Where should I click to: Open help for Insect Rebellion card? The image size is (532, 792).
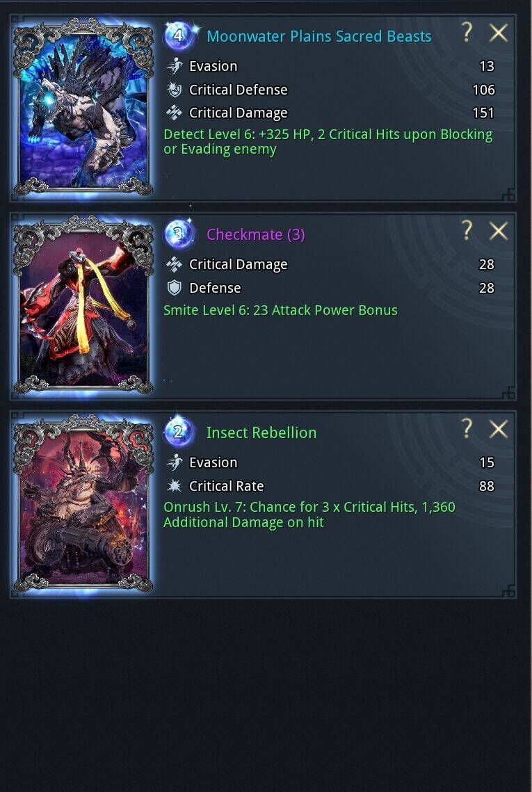pyautogui.click(x=467, y=429)
